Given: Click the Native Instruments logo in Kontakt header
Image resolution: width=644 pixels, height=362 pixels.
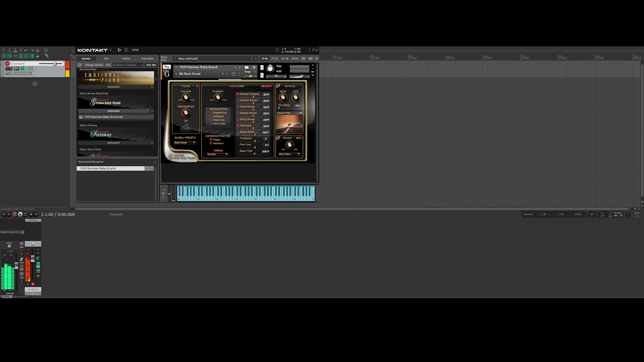Looking at the screenshot, I should [315, 50].
